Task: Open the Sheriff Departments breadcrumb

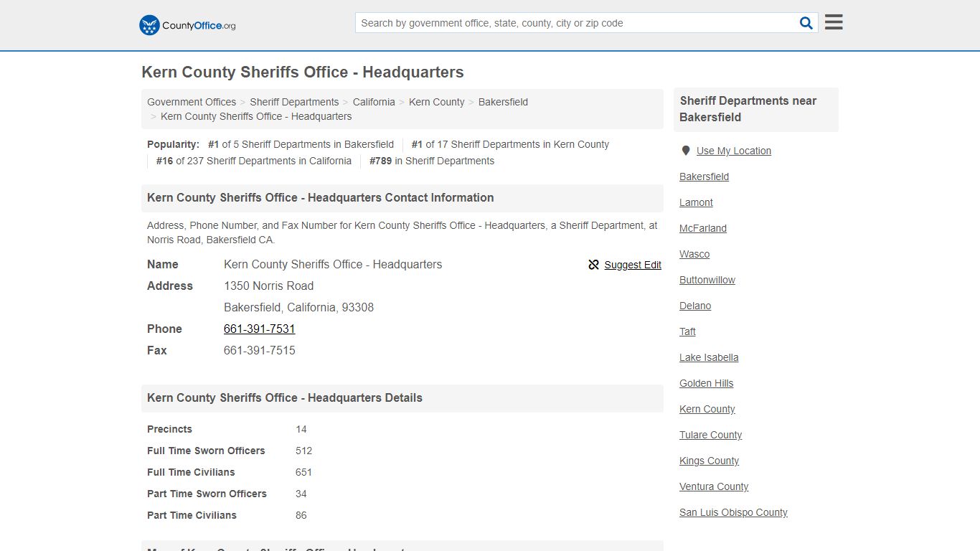Action: pos(294,102)
